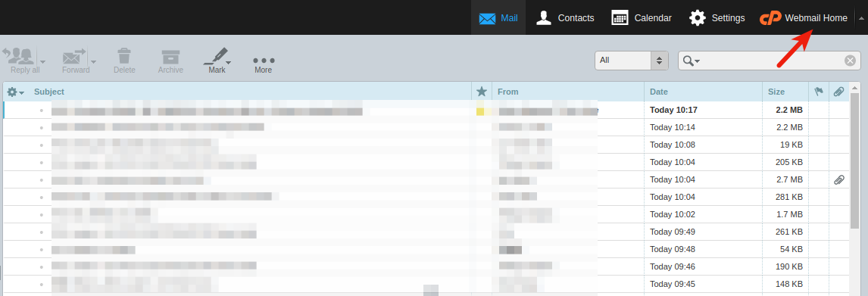Sort by the attachment paperclip column
868x296 pixels.
click(x=838, y=92)
